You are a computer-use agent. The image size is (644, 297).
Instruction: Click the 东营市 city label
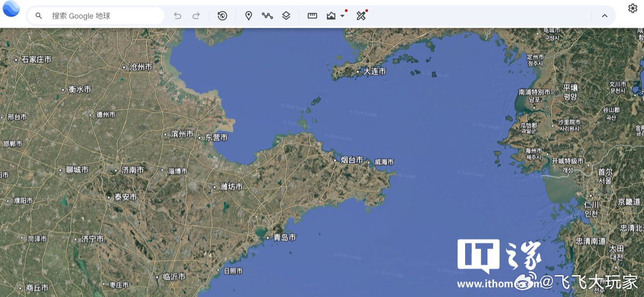point(216,138)
